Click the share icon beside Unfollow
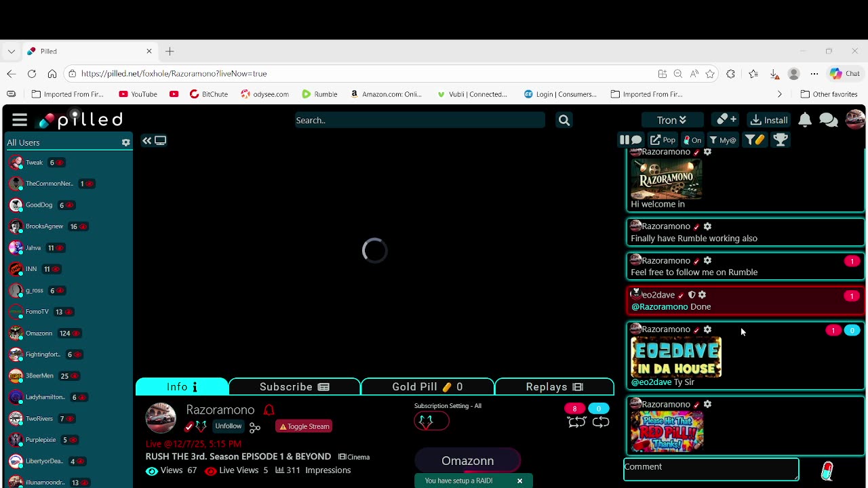 (x=255, y=427)
